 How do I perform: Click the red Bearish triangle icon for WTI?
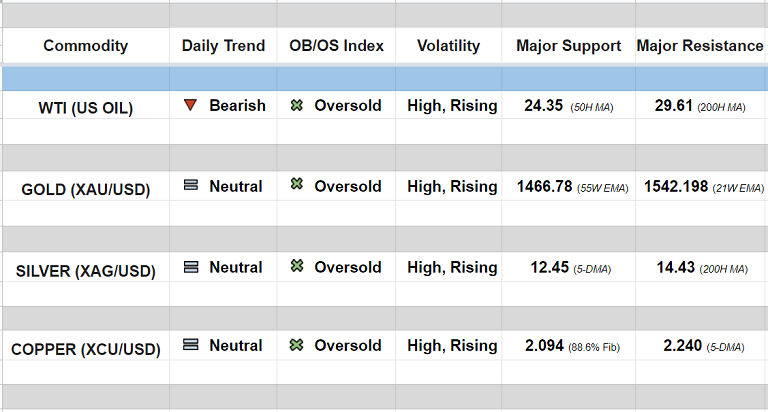[x=191, y=105]
